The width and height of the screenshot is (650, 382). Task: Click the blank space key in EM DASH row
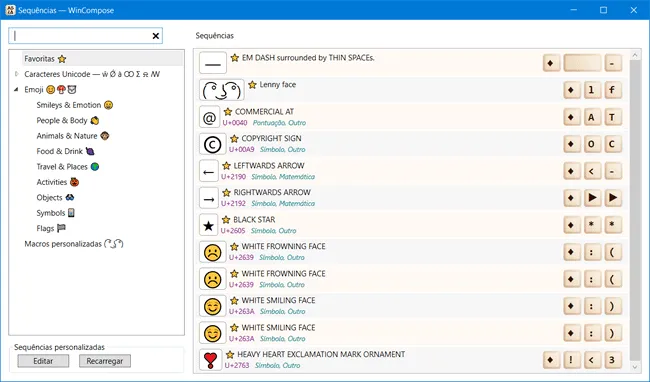point(582,63)
